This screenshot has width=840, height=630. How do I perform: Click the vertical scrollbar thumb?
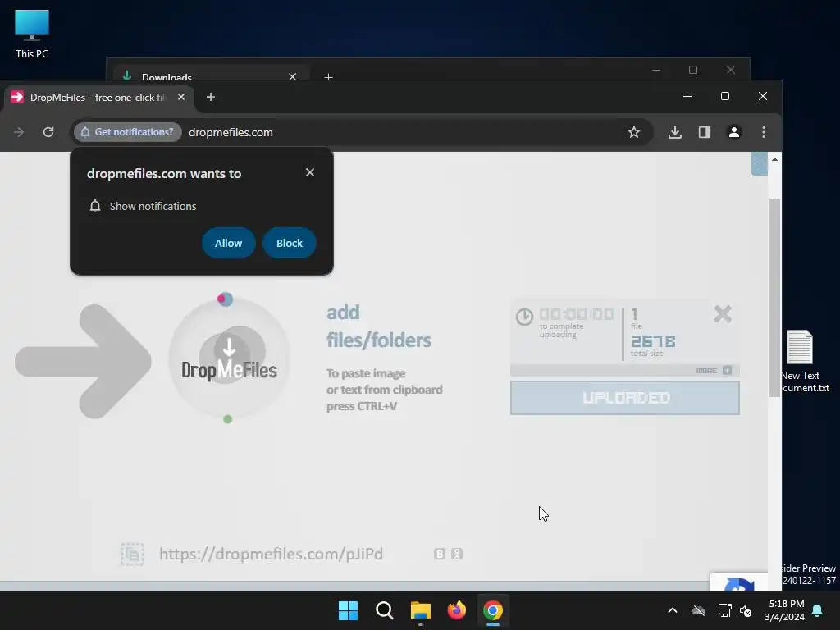(x=774, y=297)
